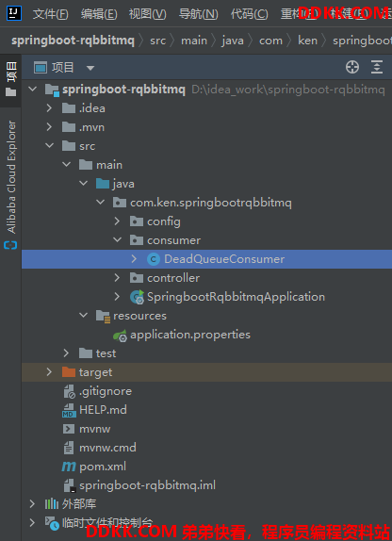The width and height of the screenshot is (392, 541).
Task: Open the 项目 view dropdown arrow
Action: point(90,68)
